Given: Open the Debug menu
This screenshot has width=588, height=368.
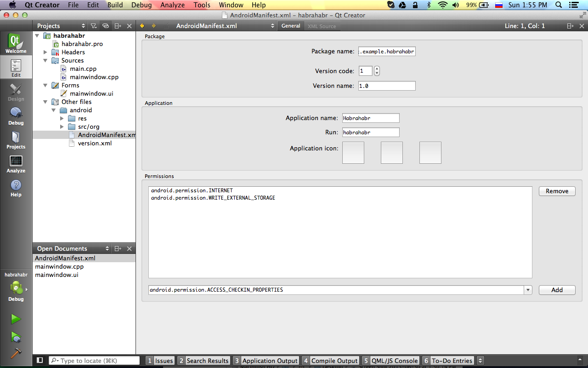Looking at the screenshot, I should point(141,5).
